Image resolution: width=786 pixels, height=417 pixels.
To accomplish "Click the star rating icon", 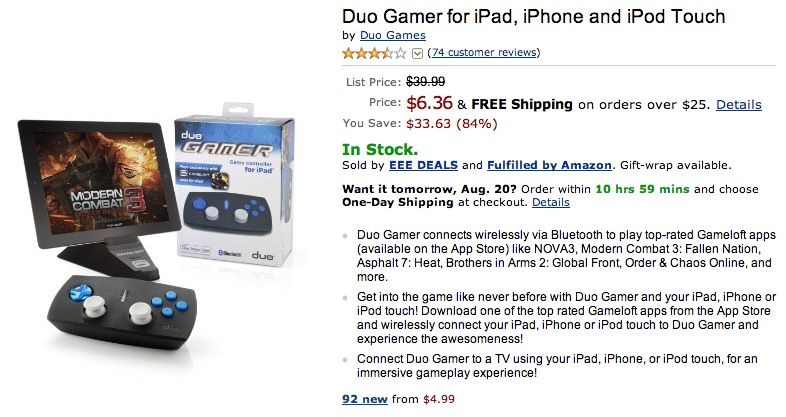I will coord(375,53).
